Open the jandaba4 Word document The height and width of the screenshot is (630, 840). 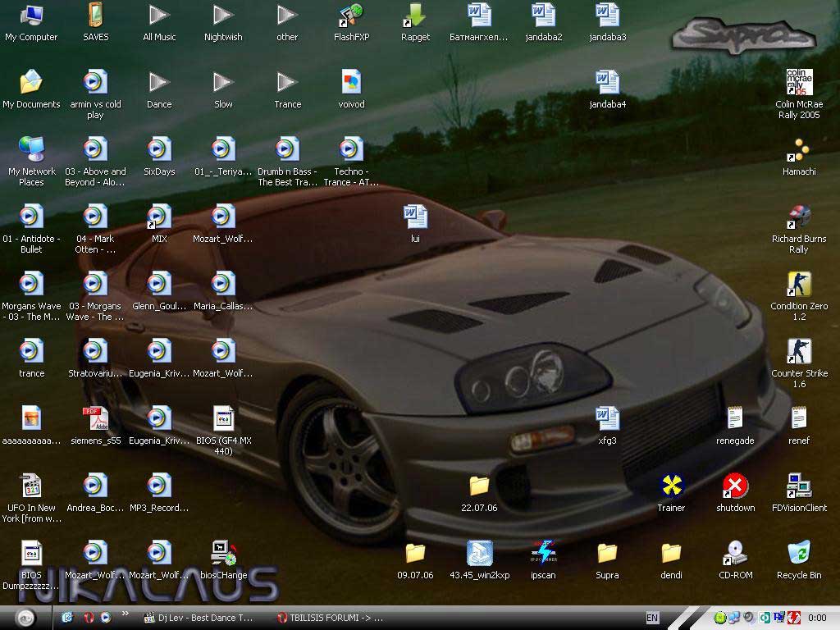pos(607,83)
